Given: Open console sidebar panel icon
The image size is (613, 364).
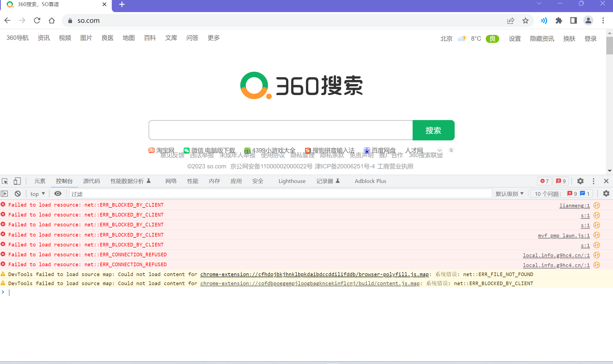Looking at the screenshot, I should tap(4, 194).
